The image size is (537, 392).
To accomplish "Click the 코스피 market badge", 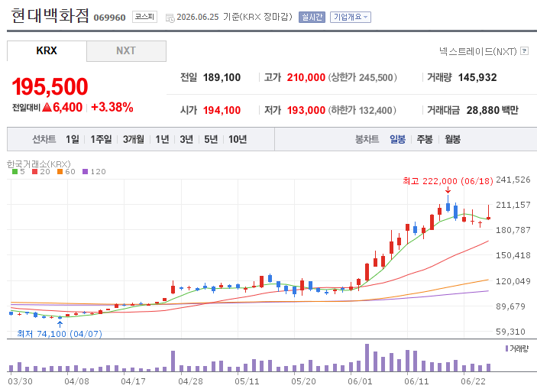I will tap(144, 17).
